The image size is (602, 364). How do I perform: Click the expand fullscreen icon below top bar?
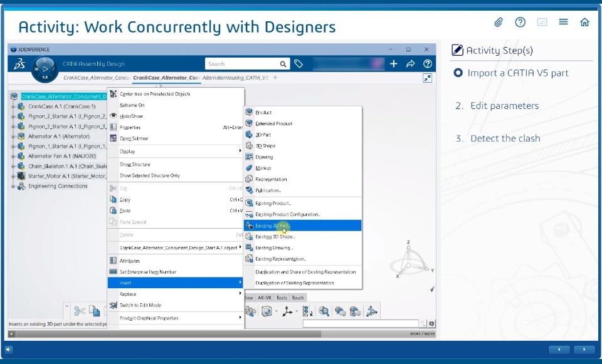click(x=427, y=78)
